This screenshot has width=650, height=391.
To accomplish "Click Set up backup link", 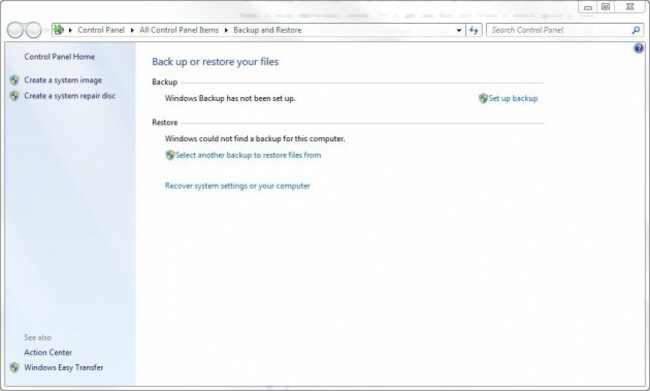I will point(513,98).
